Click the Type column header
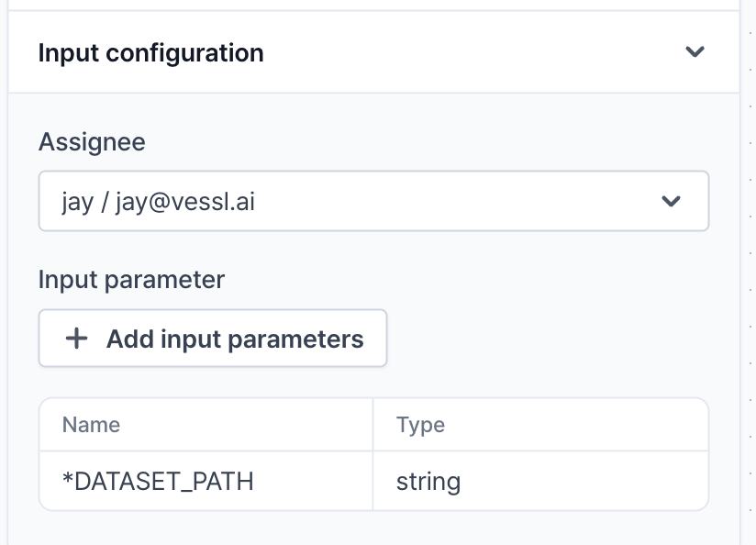 [420, 425]
